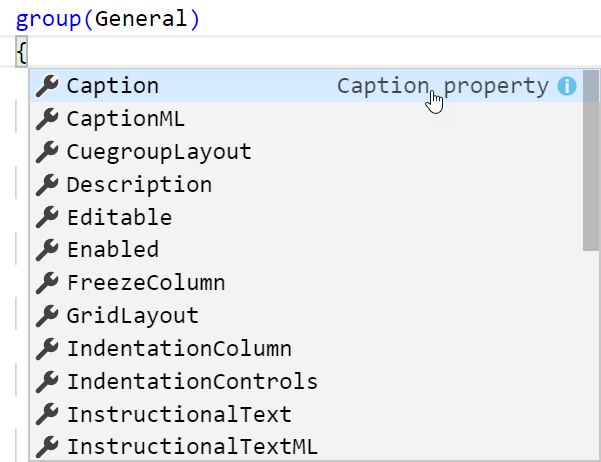
Task: Select the Caption suggestion
Action: pos(306,86)
